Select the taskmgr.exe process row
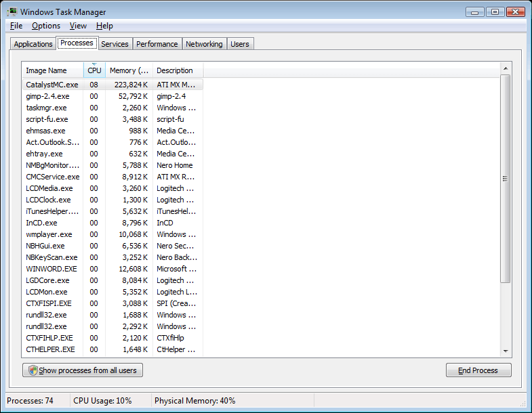This screenshot has width=532, height=413. (112, 108)
